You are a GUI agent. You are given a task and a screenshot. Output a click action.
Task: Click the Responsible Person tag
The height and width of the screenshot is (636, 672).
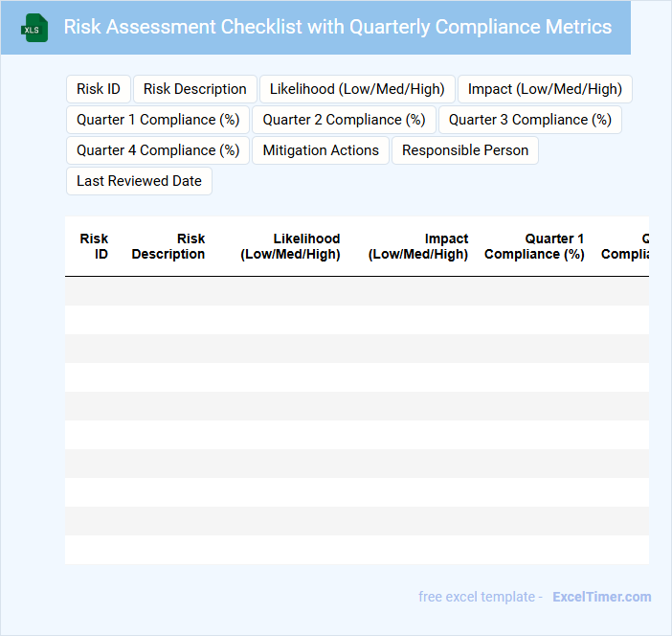465,150
